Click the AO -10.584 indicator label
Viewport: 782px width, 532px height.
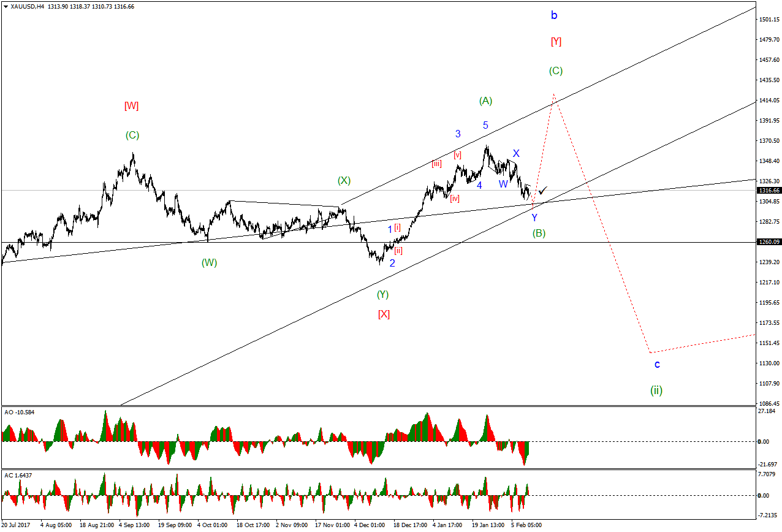[18, 412]
